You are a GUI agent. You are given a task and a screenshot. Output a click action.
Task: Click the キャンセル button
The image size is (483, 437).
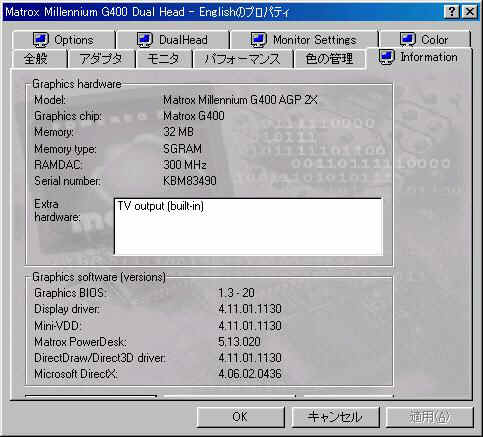335,417
